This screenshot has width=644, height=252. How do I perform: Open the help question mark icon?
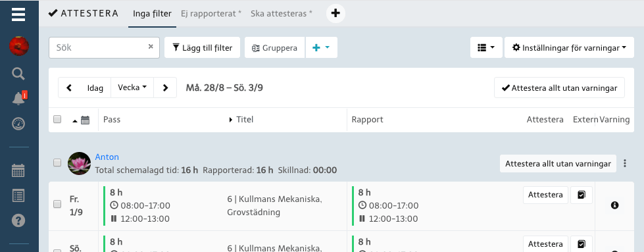(x=18, y=221)
